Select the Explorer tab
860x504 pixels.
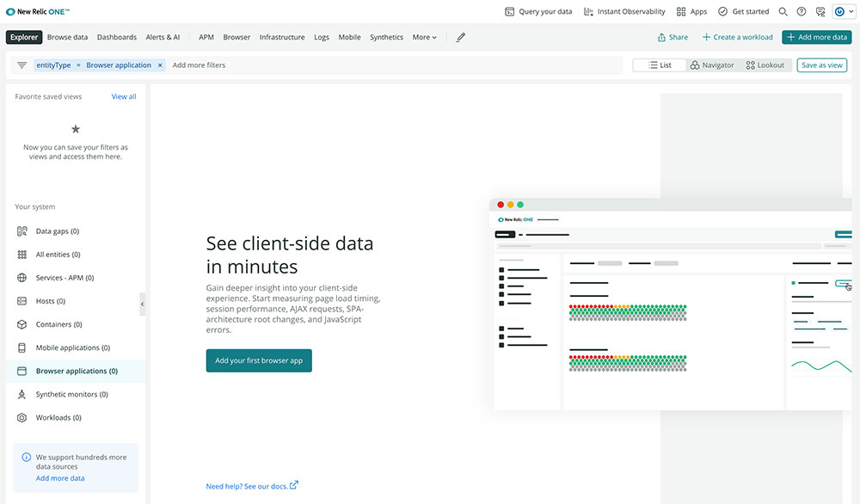[x=24, y=37]
